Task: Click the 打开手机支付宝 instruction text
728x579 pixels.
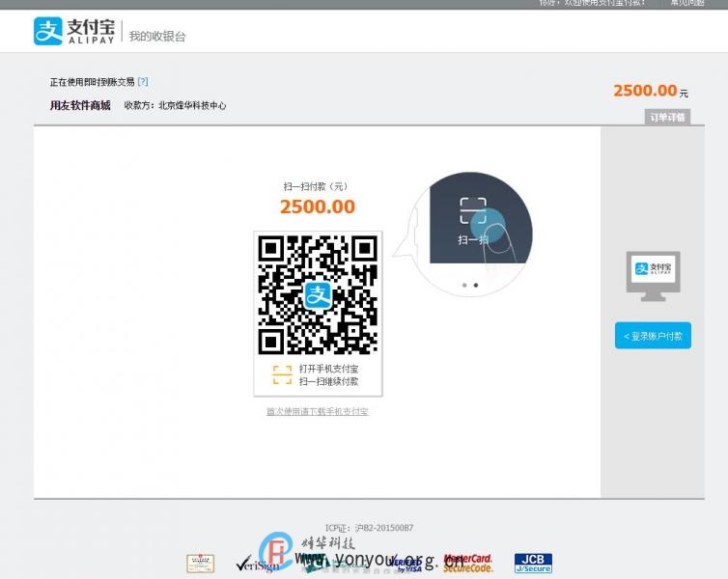Action: point(328,369)
